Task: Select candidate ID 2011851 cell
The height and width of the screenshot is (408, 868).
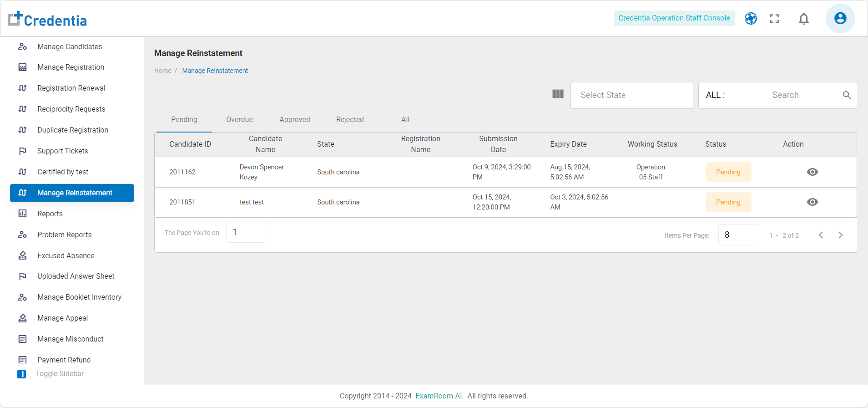Action: pyautogui.click(x=182, y=202)
